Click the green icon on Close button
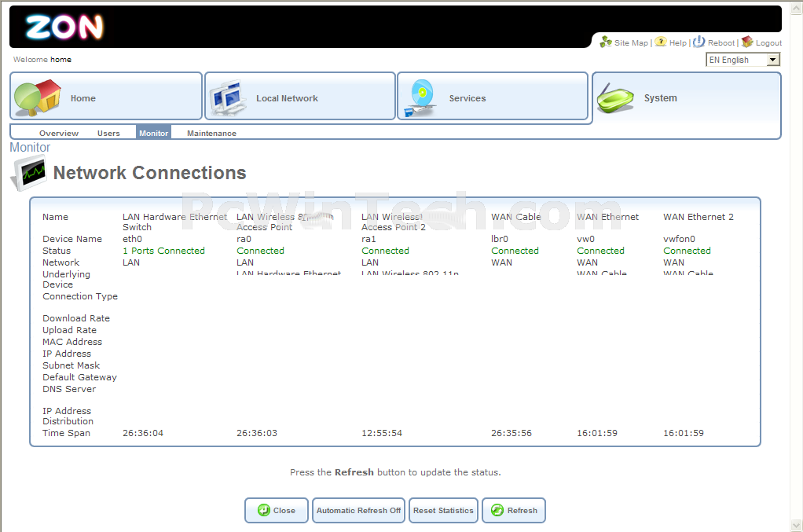This screenshot has height=532, width=803. point(264,510)
